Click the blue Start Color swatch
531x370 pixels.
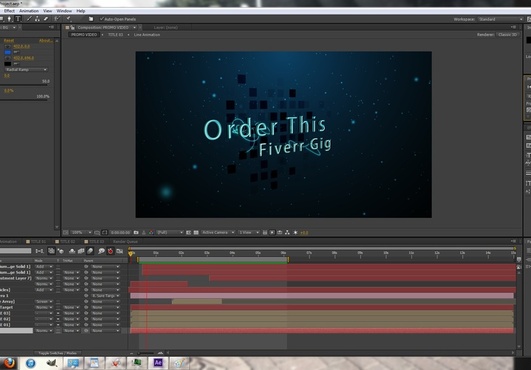pyautogui.click(x=8, y=52)
